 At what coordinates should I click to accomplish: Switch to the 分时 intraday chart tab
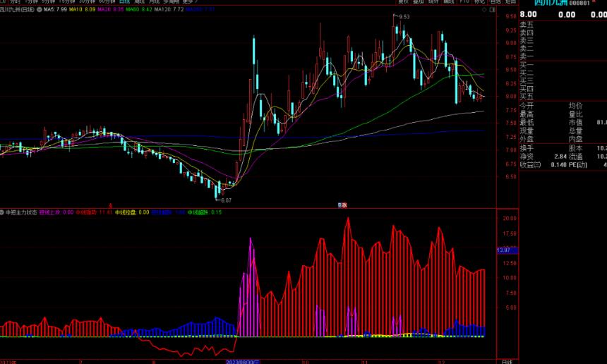pos(15,1)
